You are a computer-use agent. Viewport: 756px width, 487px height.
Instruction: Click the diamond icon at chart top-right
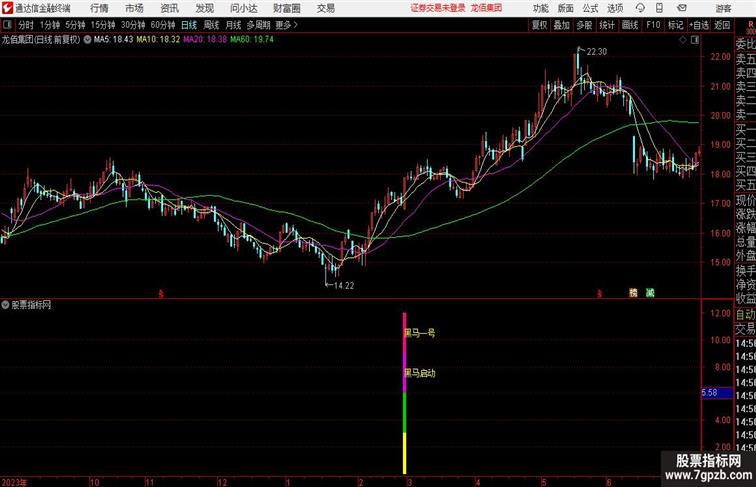coord(683,40)
